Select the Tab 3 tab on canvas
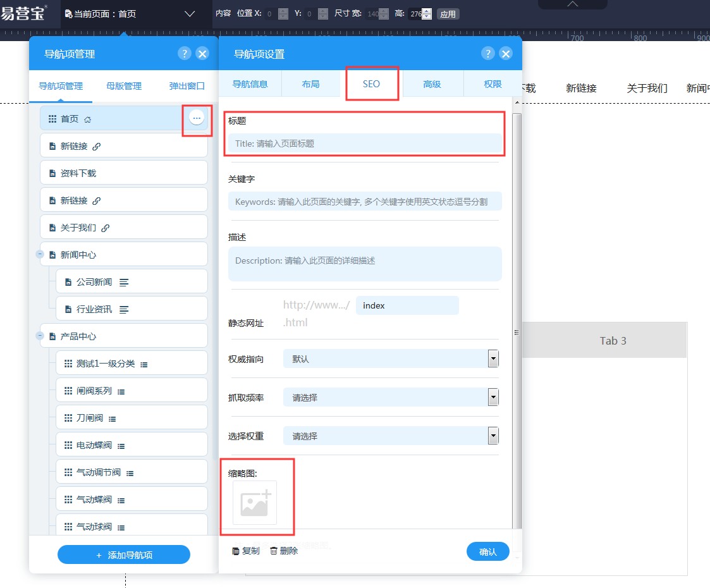Viewport: 710px width, 588px height. [x=613, y=340]
